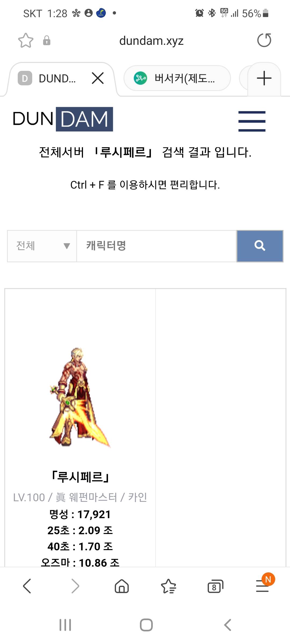290x644 pixels.
Task: Click the DUNDAM logo
Action: [63, 119]
